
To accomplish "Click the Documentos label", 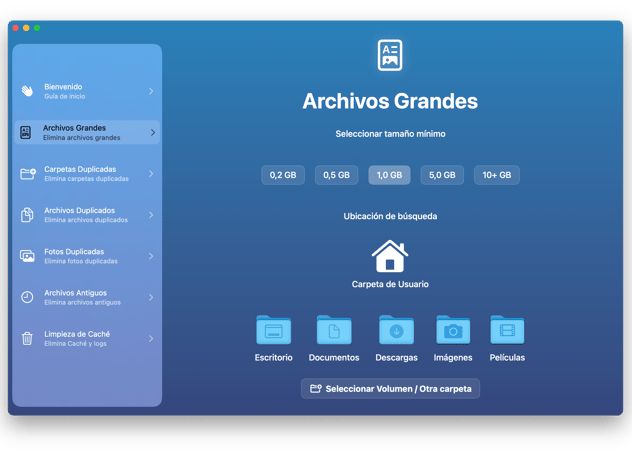I will (x=334, y=357).
